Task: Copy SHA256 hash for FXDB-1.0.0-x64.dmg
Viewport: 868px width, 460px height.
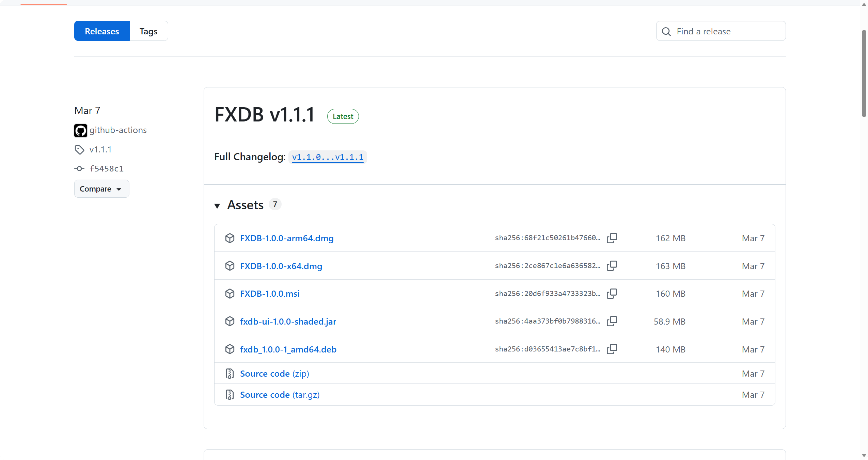Action: 612,266
